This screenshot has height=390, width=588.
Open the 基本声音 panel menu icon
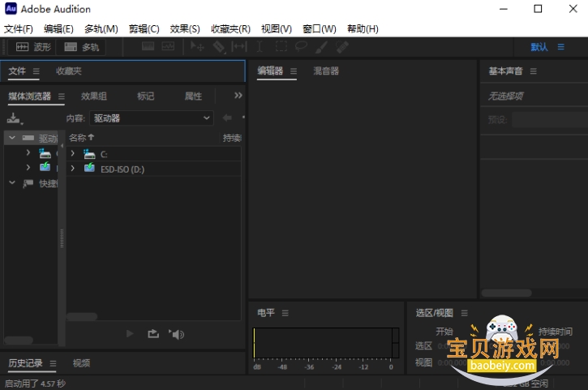pos(533,71)
